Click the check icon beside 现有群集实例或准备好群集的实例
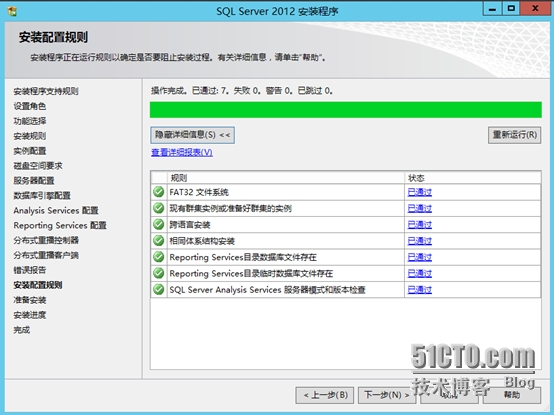Viewport: 554px width, 415px height. coord(159,208)
